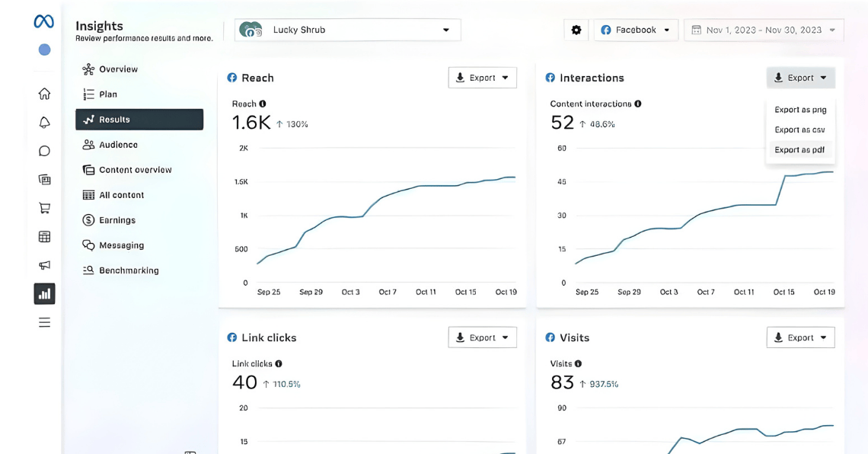Viewport: 868px width, 454px height.
Task: Open notifications bell icon
Action: click(x=44, y=123)
